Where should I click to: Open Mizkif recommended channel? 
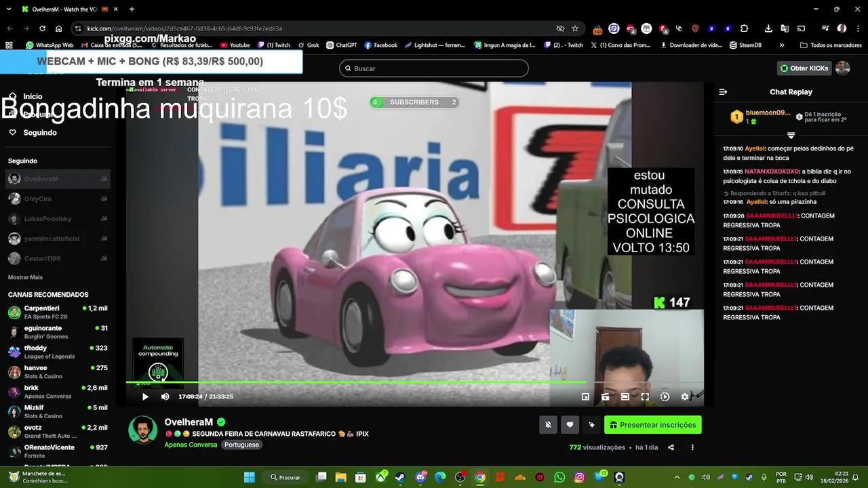tap(58, 411)
